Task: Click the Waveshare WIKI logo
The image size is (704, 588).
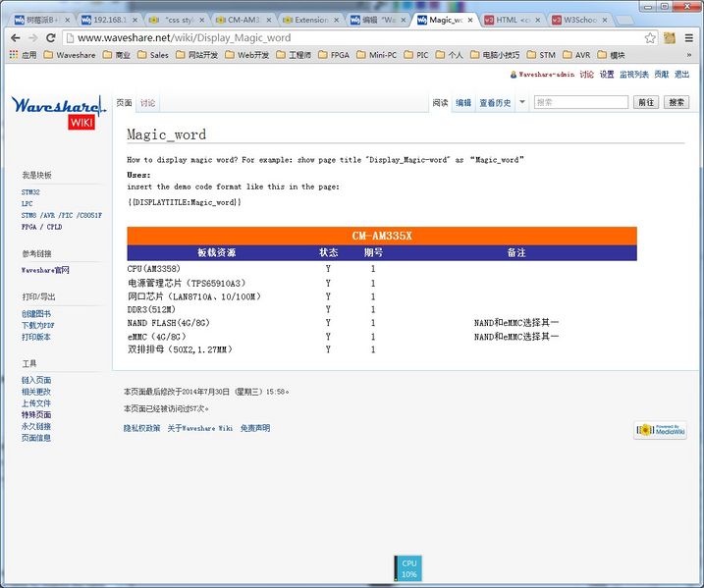Action: point(59,112)
